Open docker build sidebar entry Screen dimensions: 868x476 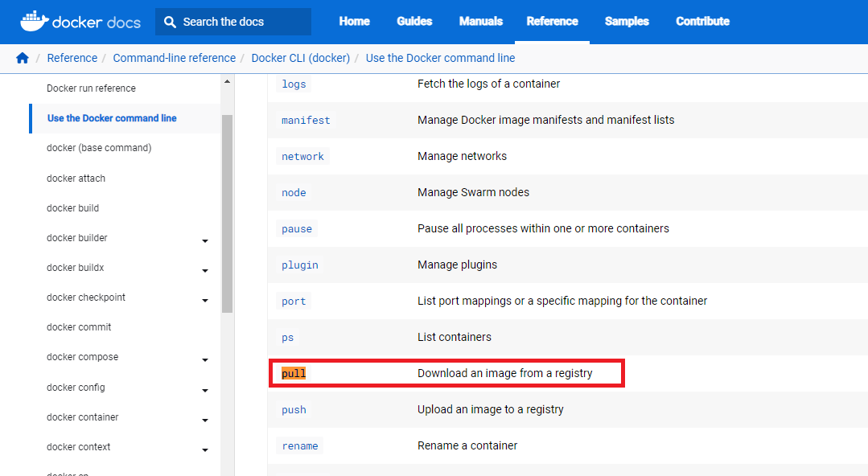point(72,208)
